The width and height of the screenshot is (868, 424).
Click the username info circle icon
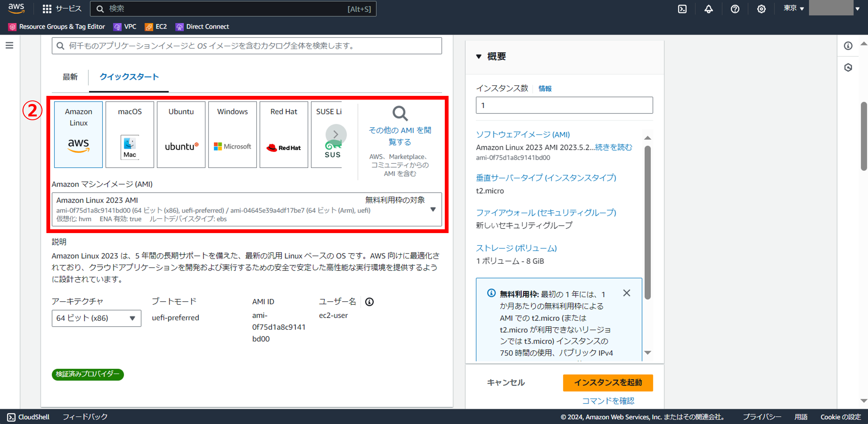(369, 302)
